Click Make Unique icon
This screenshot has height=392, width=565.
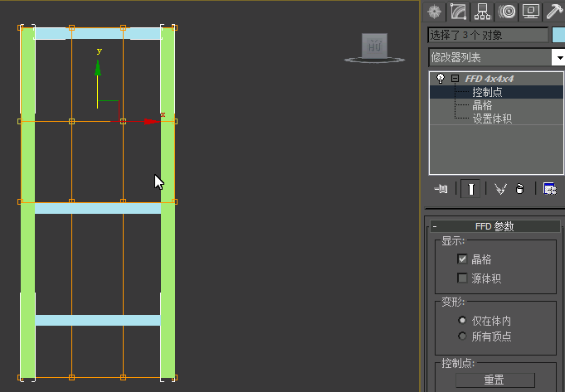[500, 189]
